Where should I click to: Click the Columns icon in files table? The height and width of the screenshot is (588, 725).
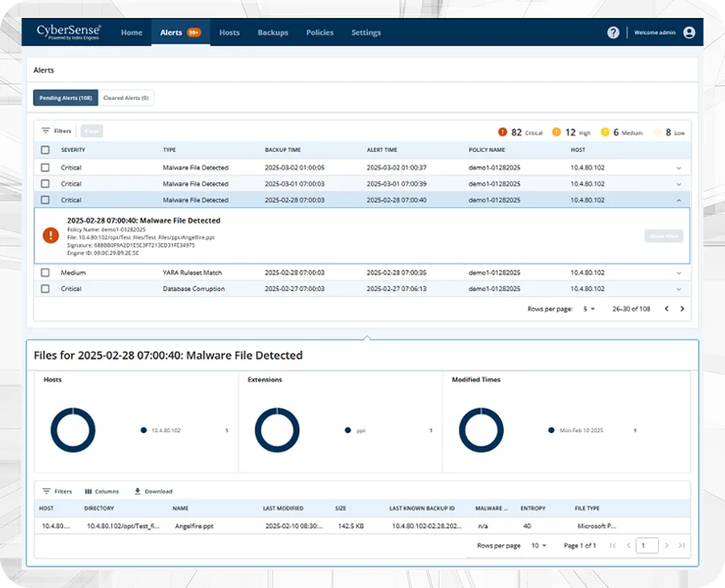coord(88,492)
